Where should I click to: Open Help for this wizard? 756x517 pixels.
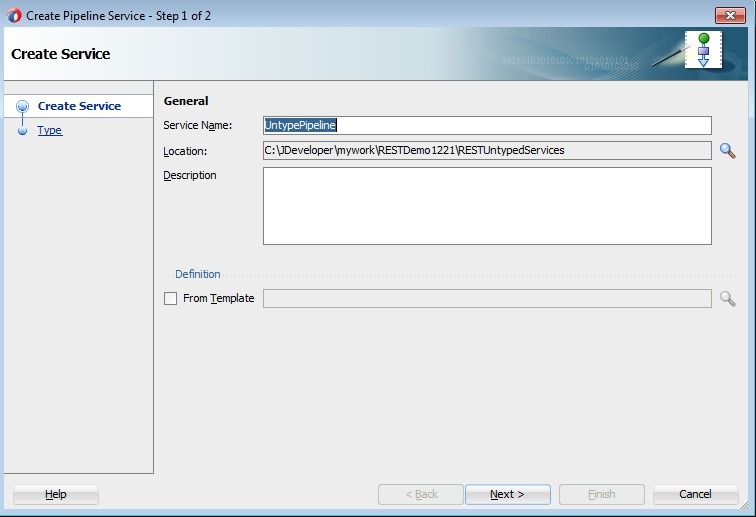pyautogui.click(x=56, y=494)
